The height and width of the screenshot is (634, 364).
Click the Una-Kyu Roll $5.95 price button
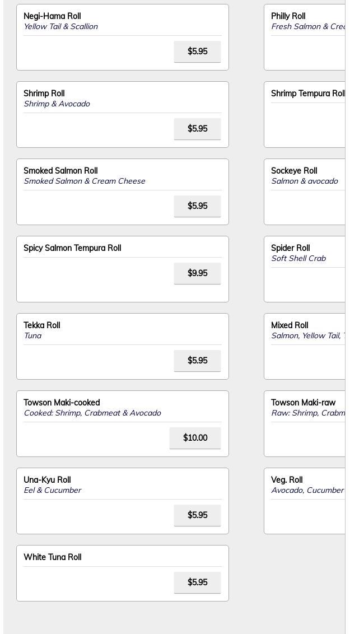coord(197,515)
